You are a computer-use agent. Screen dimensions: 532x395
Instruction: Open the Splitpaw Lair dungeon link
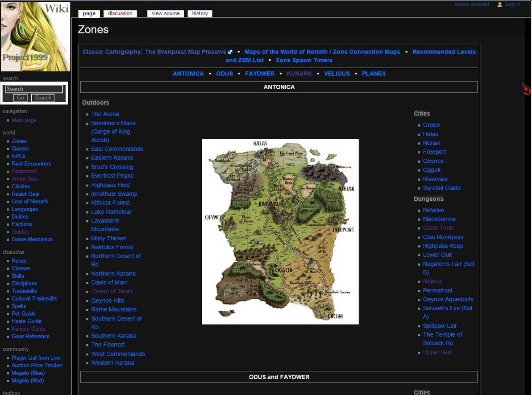click(440, 325)
